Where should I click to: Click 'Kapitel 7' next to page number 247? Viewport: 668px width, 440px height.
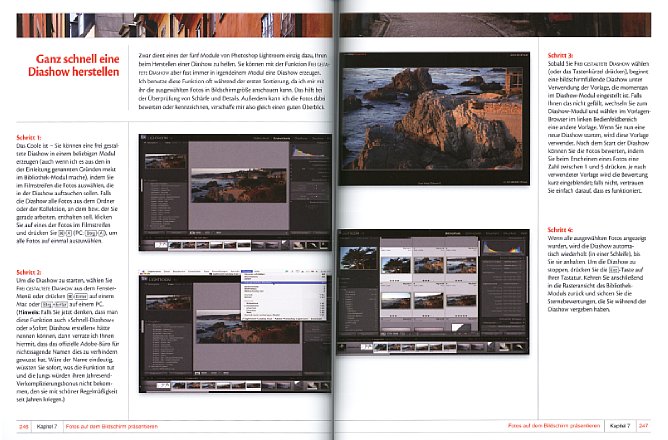coord(620,426)
